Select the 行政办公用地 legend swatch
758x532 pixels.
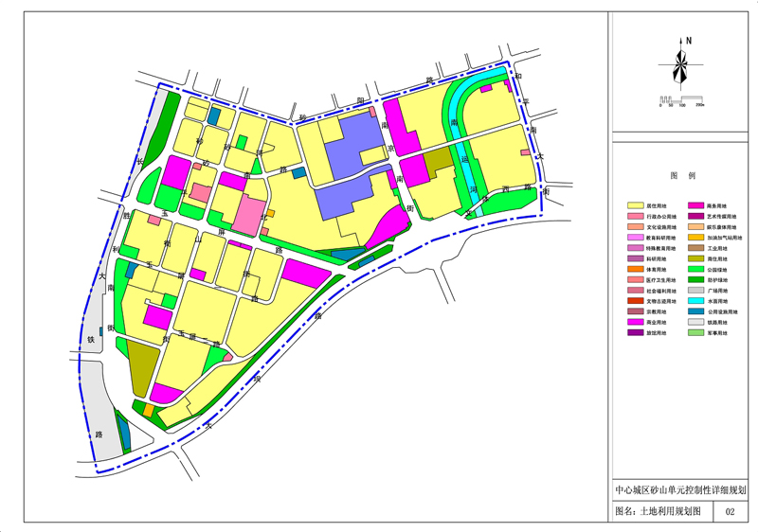[x=635, y=217]
